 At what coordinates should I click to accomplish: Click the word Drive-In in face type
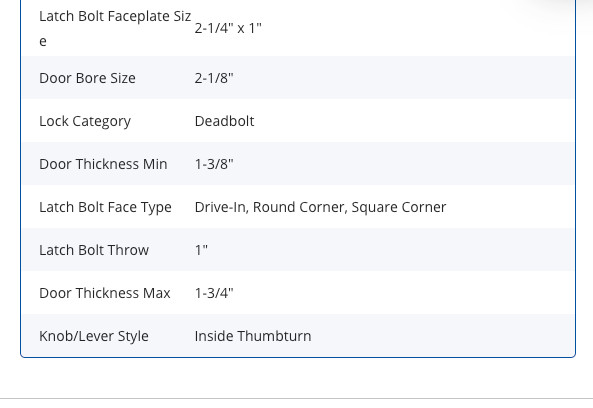[221, 207]
